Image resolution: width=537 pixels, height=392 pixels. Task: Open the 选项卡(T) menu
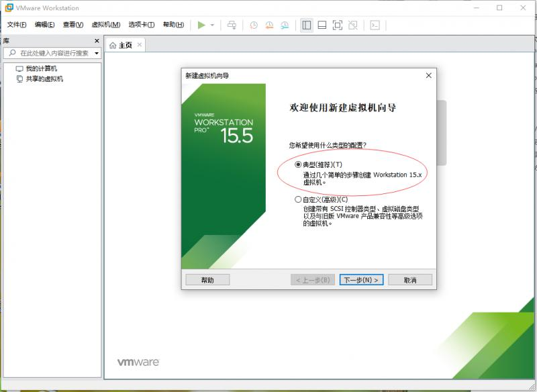pyautogui.click(x=142, y=25)
